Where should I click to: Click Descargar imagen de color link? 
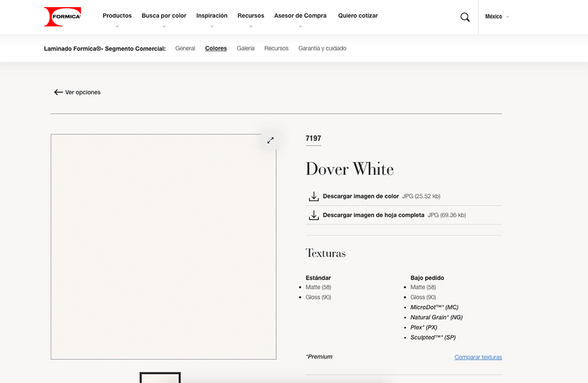[x=360, y=196]
